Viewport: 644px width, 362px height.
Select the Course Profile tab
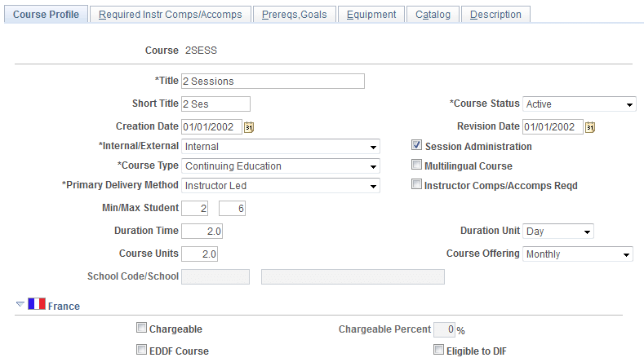point(46,15)
